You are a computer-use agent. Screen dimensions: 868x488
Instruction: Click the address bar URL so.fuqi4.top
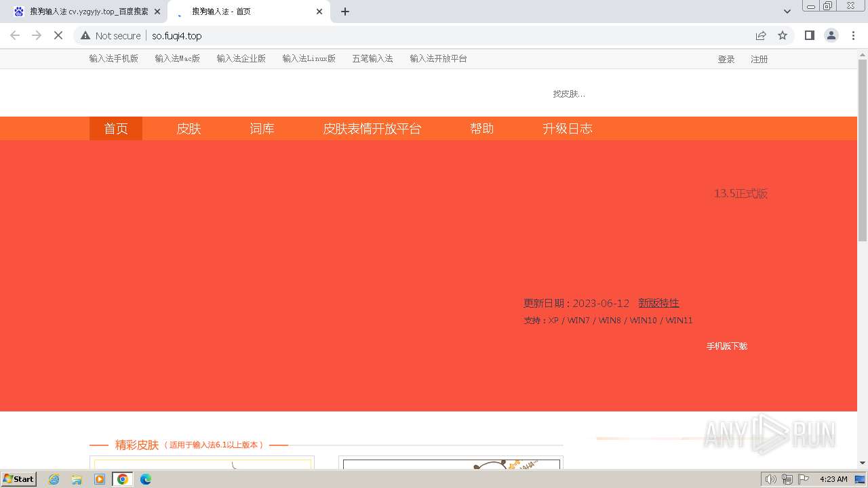click(x=177, y=36)
